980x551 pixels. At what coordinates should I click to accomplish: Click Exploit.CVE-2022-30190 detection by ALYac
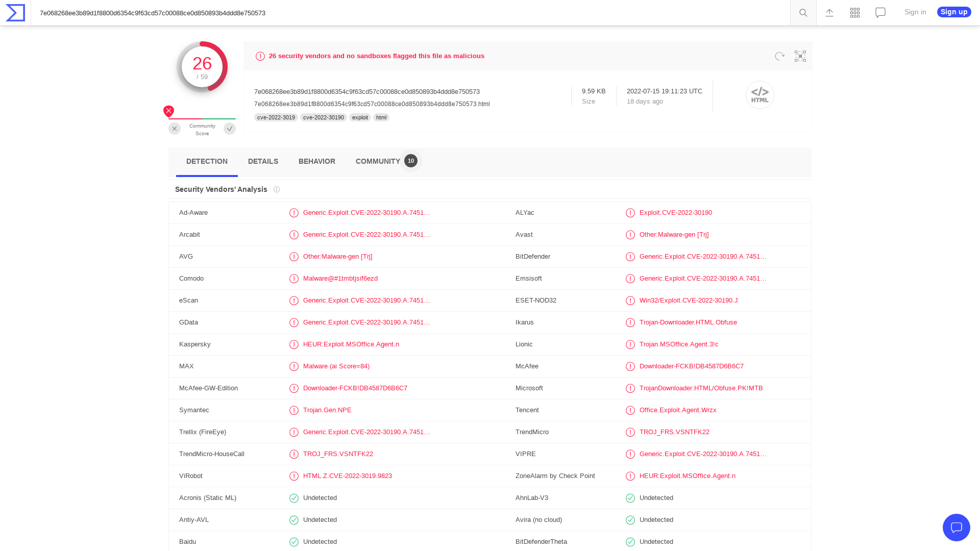tap(676, 213)
